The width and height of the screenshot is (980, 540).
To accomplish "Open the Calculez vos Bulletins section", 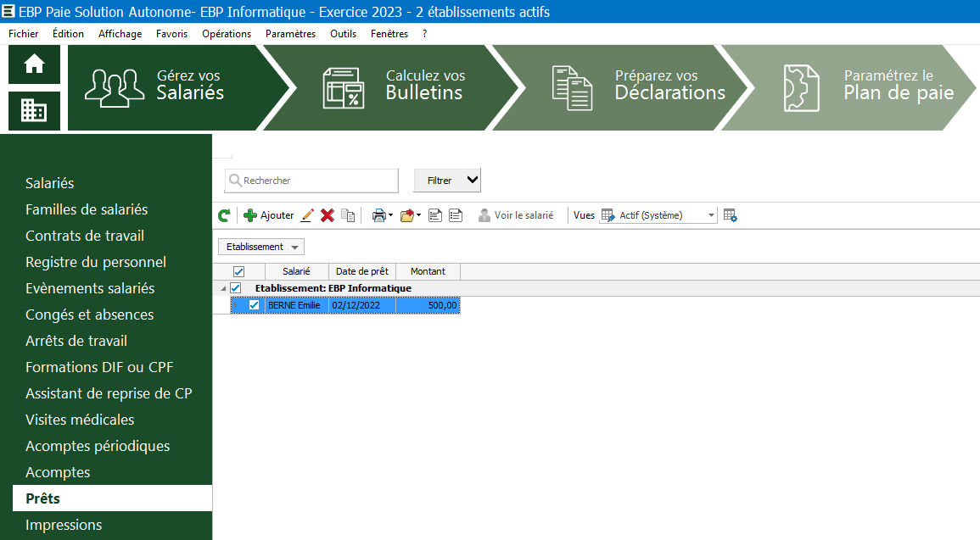I will [x=394, y=88].
